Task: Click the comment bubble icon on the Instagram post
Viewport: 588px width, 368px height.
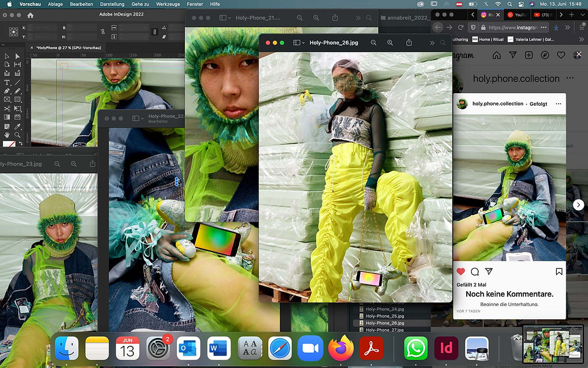Action: [475, 271]
